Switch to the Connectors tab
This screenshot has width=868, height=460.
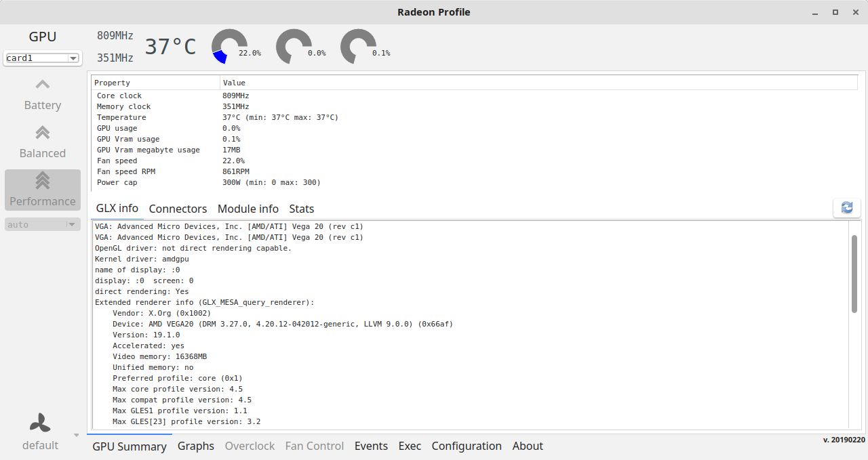coord(178,209)
